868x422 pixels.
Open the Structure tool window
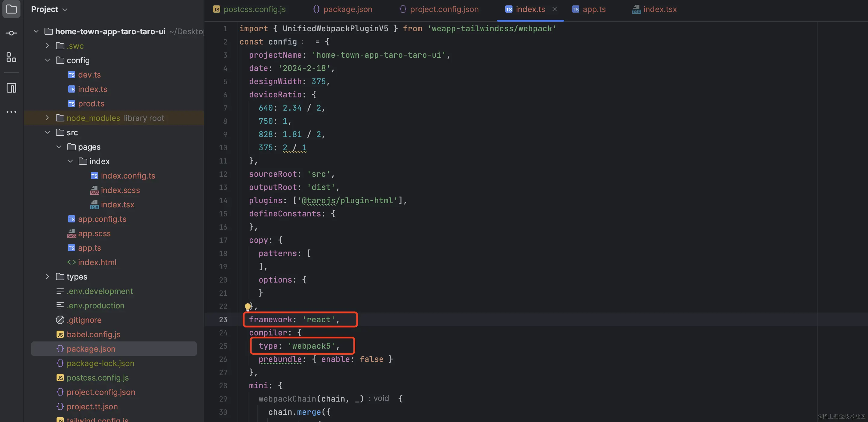(x=11, y=57)
